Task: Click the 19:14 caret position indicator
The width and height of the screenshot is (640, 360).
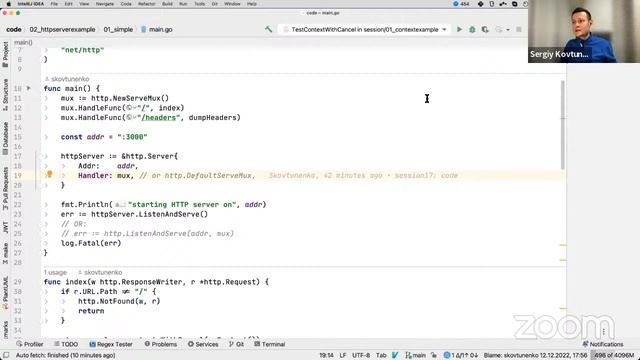Action: pos(326,355)
